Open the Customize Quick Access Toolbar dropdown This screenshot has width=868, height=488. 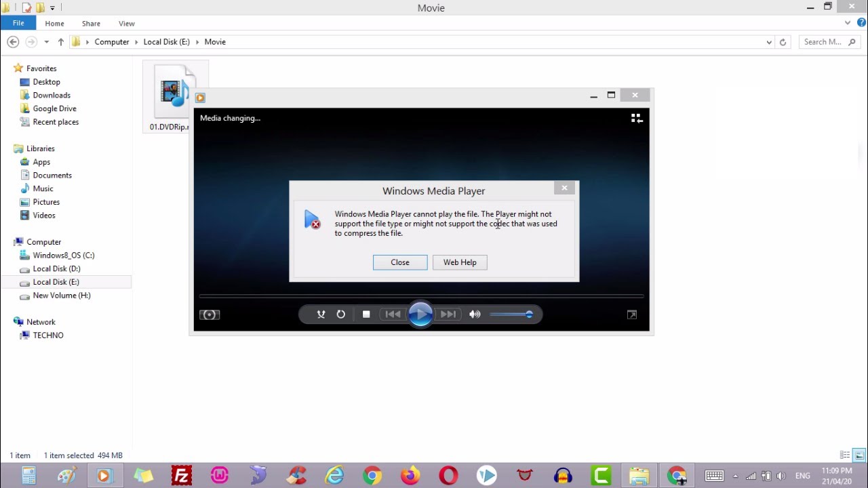(52, 8)
